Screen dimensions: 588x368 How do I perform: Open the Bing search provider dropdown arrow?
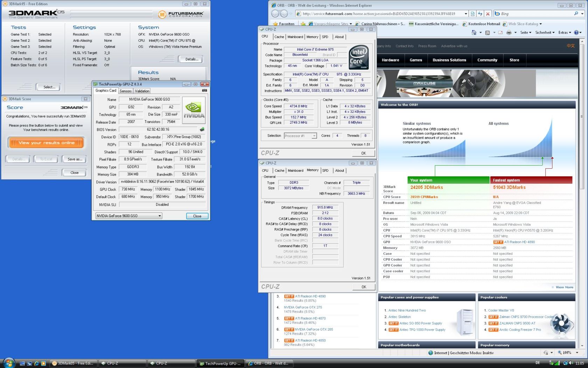click(582, 14)
